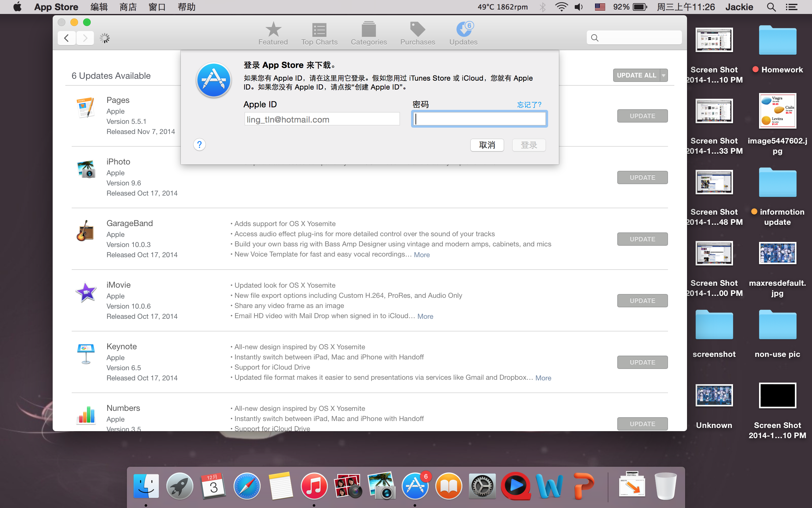Open the Featured star tab

[273, 33]
